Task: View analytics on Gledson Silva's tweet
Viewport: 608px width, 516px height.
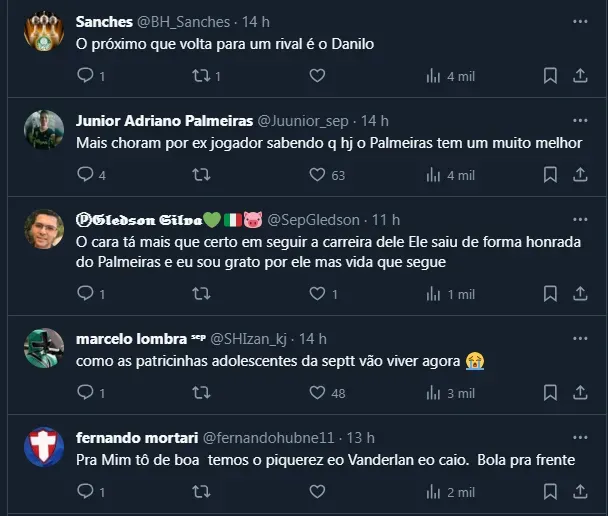Action: point(434,294)
